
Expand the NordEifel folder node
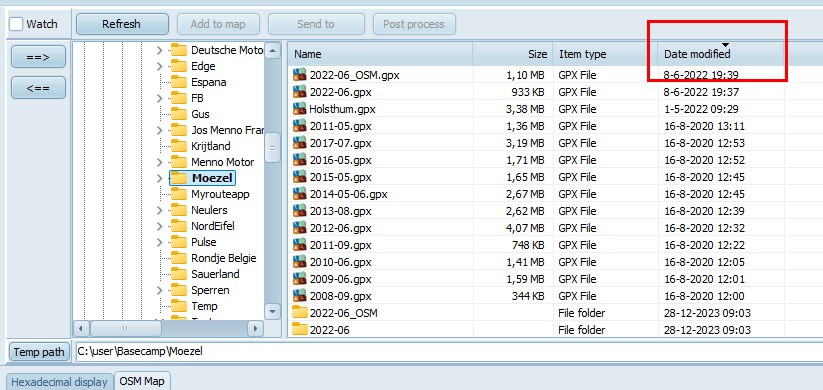point(160,226)
